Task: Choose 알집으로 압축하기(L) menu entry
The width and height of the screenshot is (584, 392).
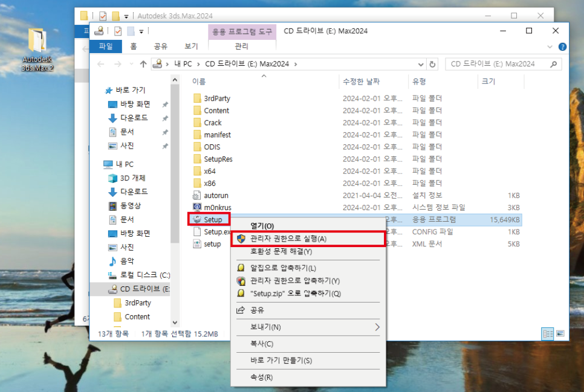Action: [x=308, y=268]
